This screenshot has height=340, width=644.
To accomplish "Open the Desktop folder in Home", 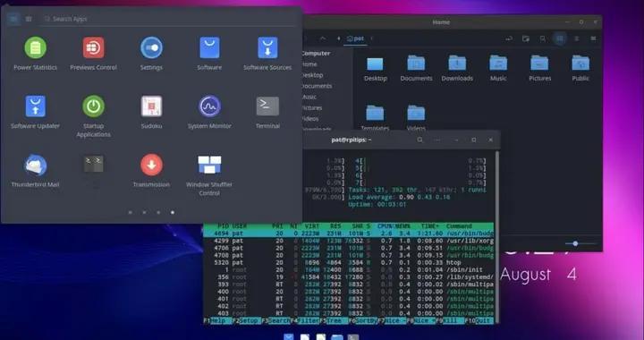I will click(x=376, y=69).
